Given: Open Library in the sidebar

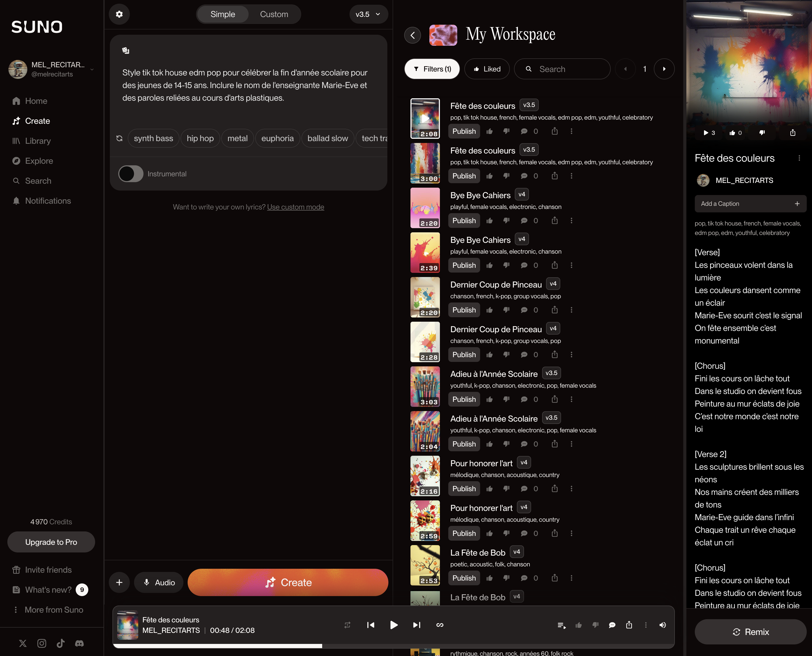Looking at the screenshot, I should [x=31, y=141].
